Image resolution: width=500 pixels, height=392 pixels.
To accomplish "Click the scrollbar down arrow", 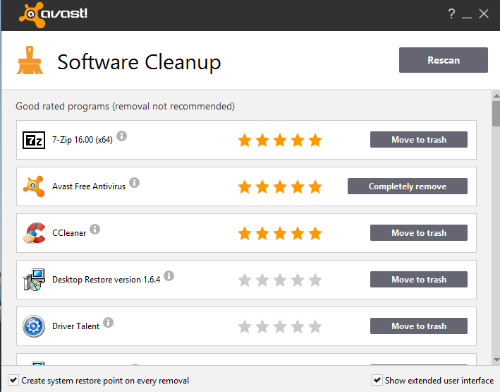I will (496, 360).
